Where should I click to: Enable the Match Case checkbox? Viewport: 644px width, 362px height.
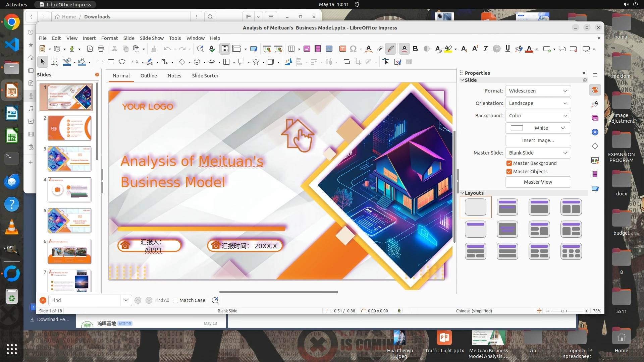[x=175, y=300]
